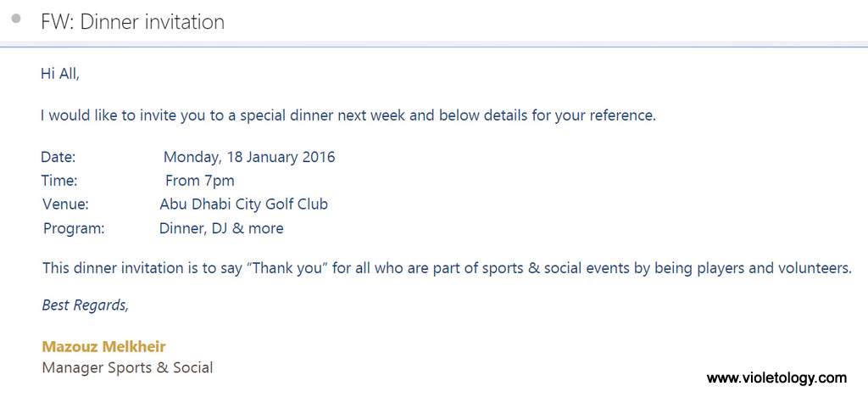Click the "Best Regards," closing line
The width and height of the screenshot is (868, 403).
click(86, 305)
